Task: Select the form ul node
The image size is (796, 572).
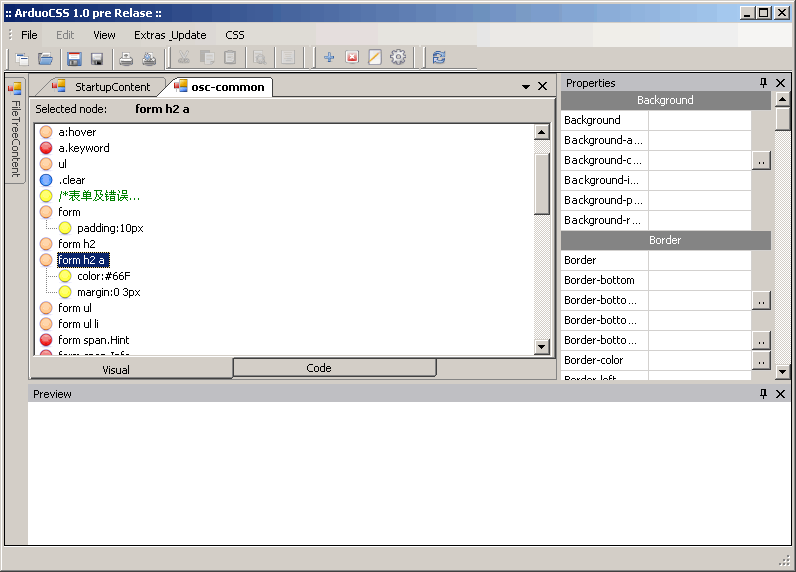Action: pos(75,308)
